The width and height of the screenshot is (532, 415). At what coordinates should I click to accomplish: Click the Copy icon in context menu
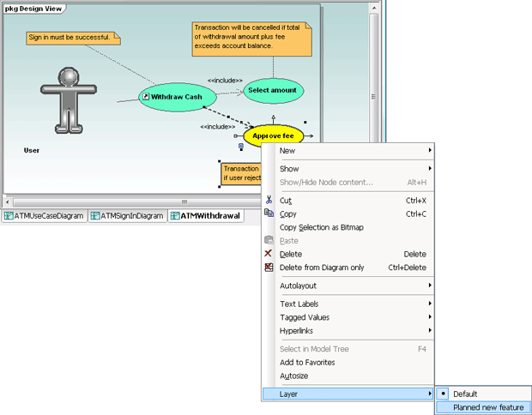[x=269, y=214]
